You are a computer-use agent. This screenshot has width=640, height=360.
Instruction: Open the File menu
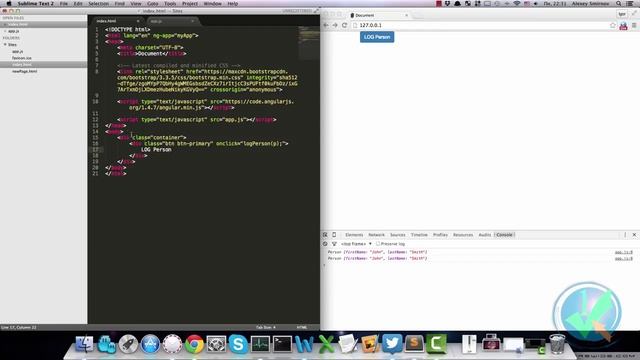64,4
